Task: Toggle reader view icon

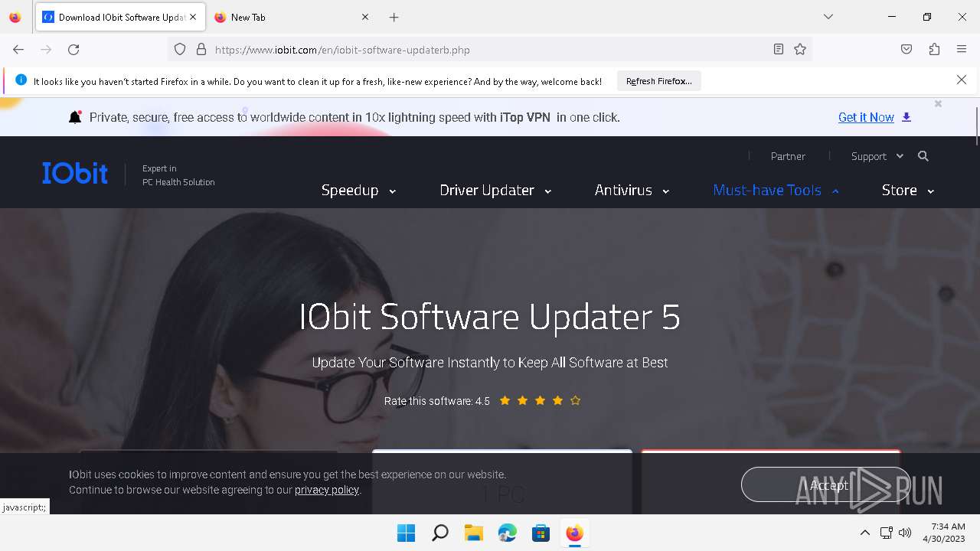Action: tap(779, 49)
